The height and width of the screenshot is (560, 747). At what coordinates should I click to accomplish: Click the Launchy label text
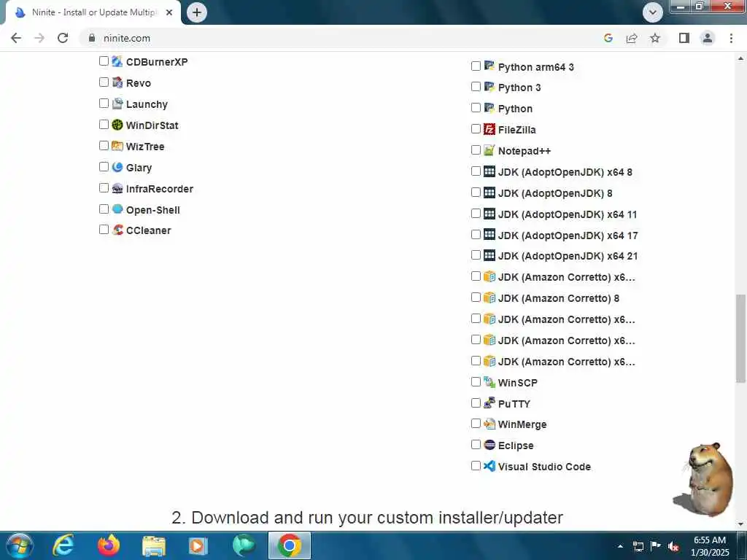[147, 104]
